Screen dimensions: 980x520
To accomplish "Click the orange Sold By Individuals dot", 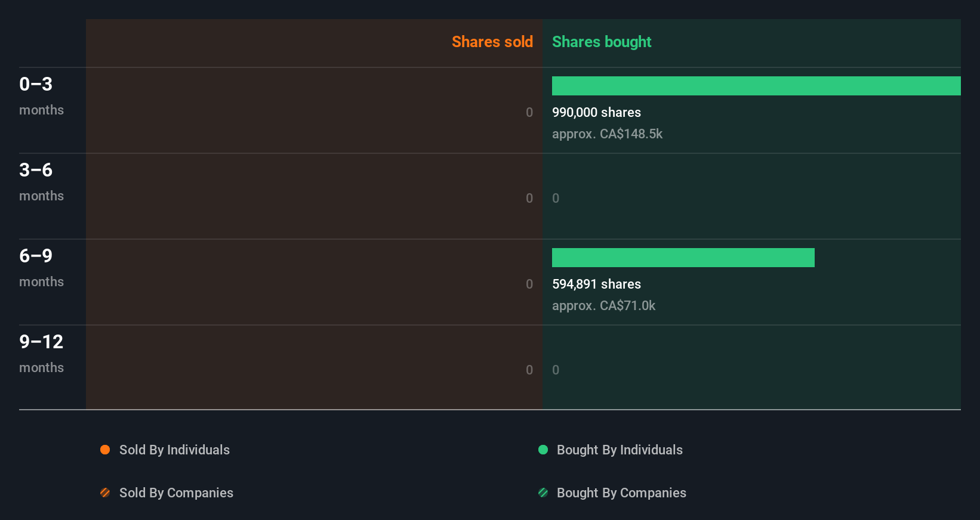I will pos(105,450).
